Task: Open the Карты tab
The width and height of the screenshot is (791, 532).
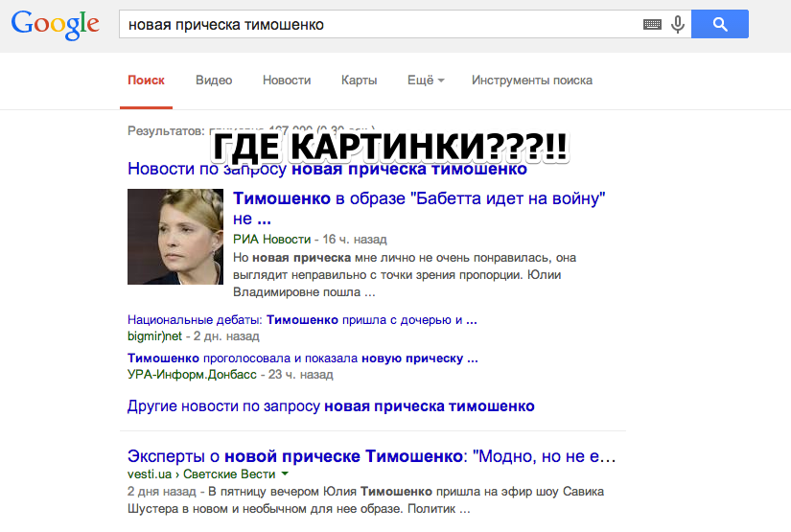Action: pyautogui.click(x=360, y=81)
